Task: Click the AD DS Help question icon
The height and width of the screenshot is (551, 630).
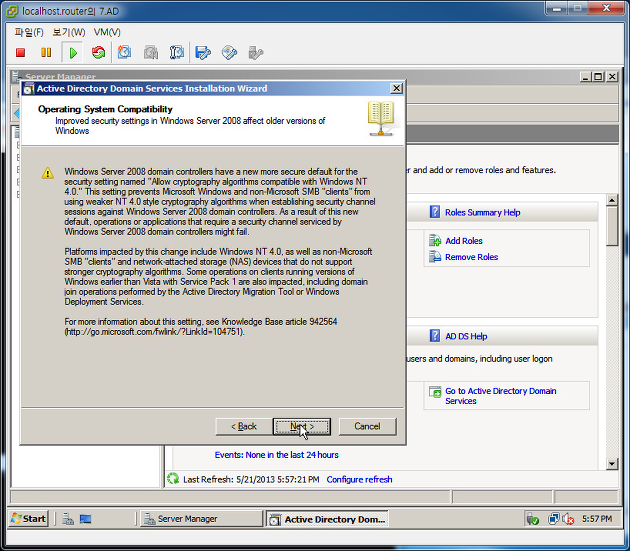Action: point(435,336)
